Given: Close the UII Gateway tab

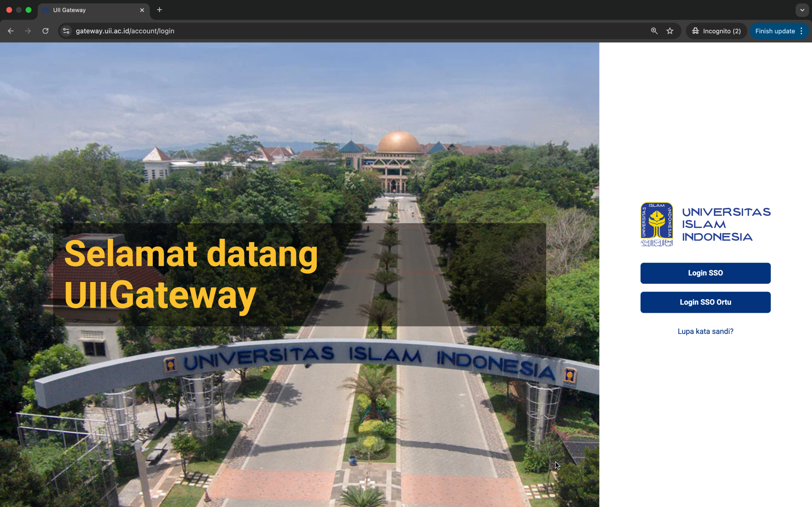Looking at the screenshot, I should click(x=142, y=10).
